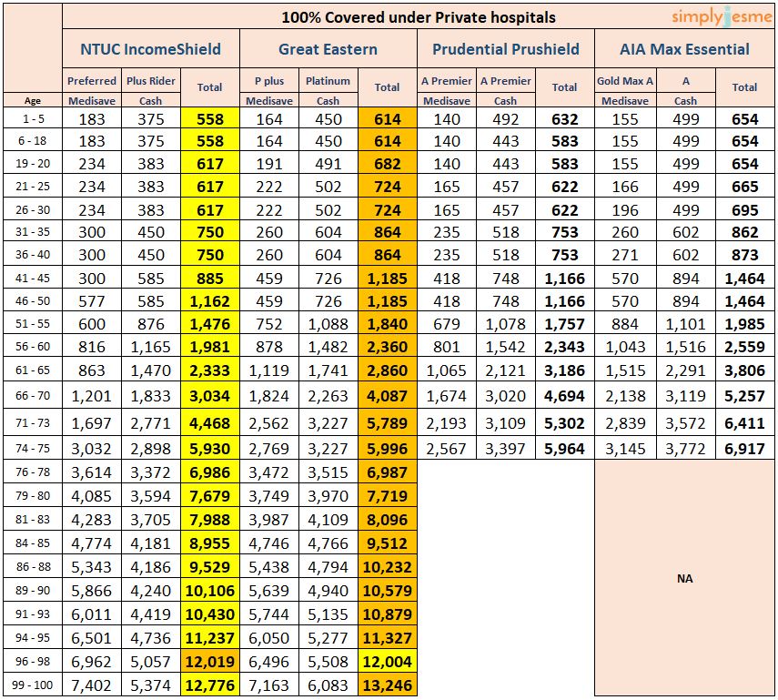Click the Great Eastern total '10,232'
Image resolution: width=778 pixels, height=700 pixels.
pos(388,566)
